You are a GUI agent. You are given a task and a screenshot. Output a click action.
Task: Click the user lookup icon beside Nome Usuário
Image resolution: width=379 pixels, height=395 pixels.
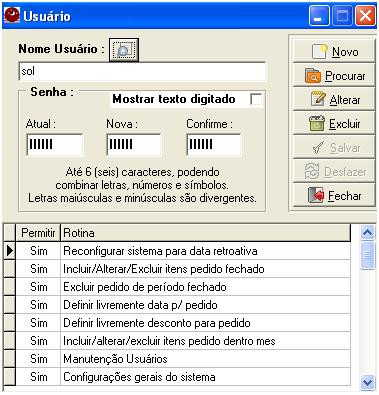click(x=124, y=50)
